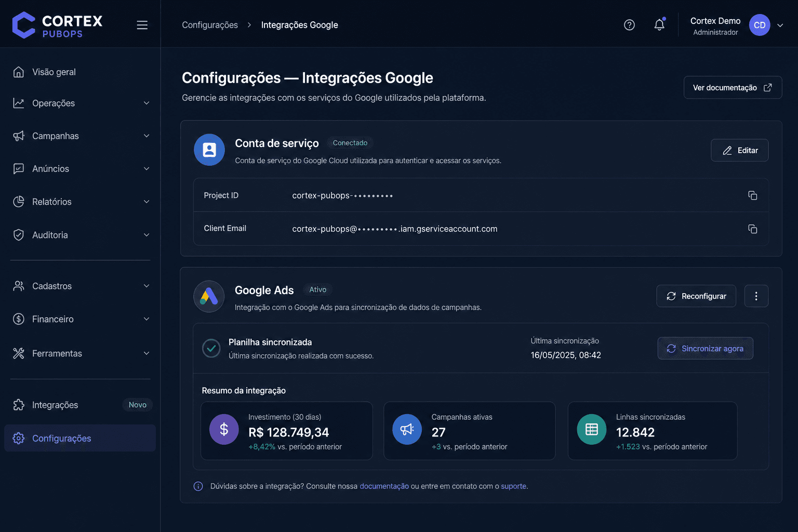
Task: Click the Google Ads logo icon
Action: (x=209, y=296)
